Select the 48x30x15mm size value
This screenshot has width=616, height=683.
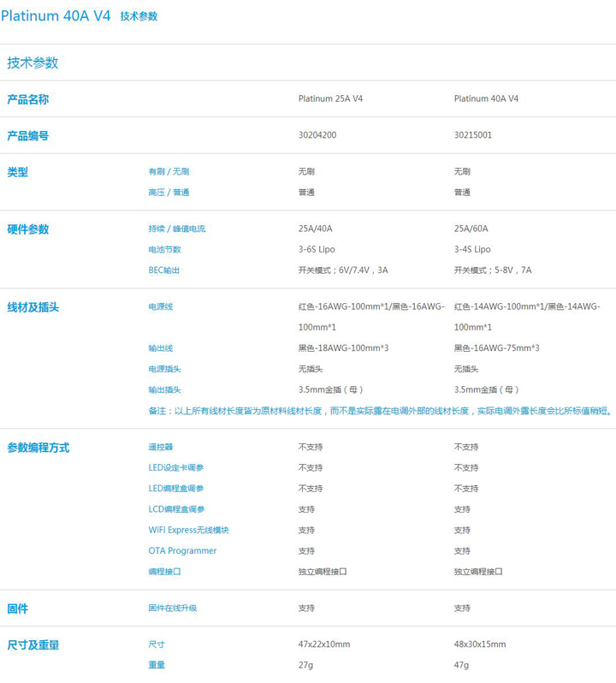(480, 644)
